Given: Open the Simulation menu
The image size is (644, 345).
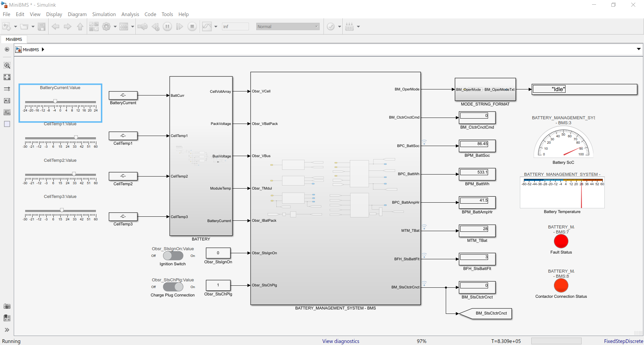Looking at the screenshot, I should click(x=104, y=14).
